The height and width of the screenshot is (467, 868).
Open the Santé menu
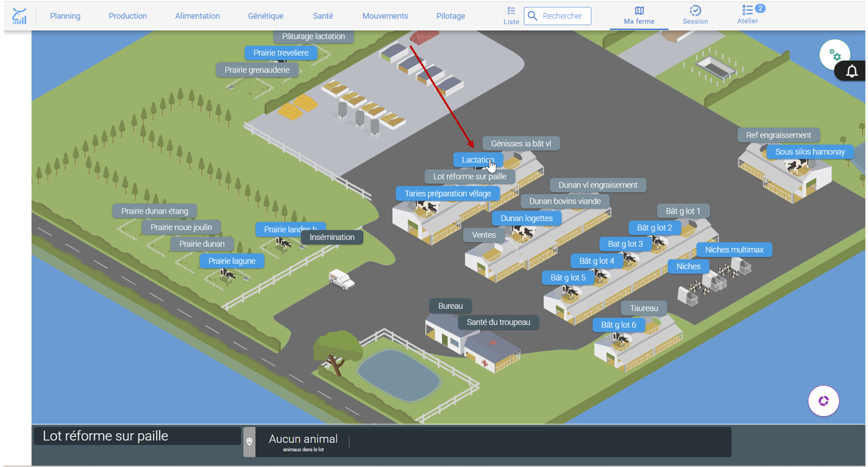click(x=323, y=16)
